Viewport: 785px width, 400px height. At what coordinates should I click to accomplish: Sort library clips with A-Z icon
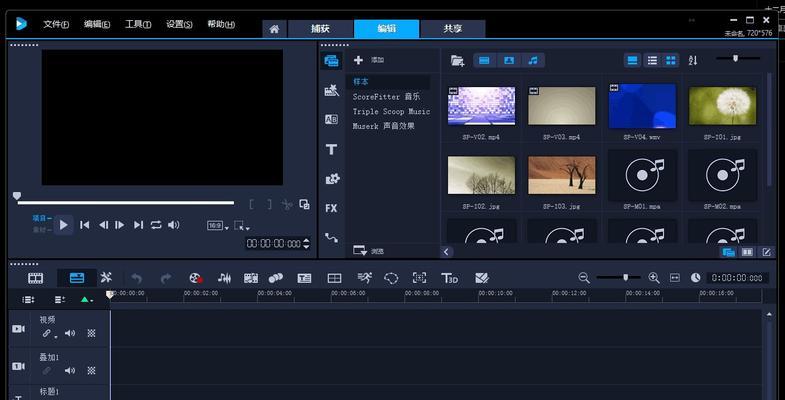tap(693, 61)
